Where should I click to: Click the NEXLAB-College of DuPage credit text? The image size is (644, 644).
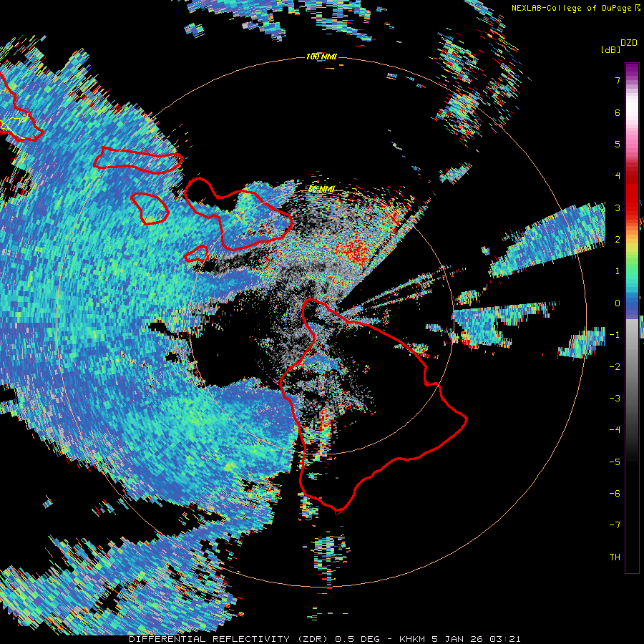pyautogui.click(x=572, y=8)
